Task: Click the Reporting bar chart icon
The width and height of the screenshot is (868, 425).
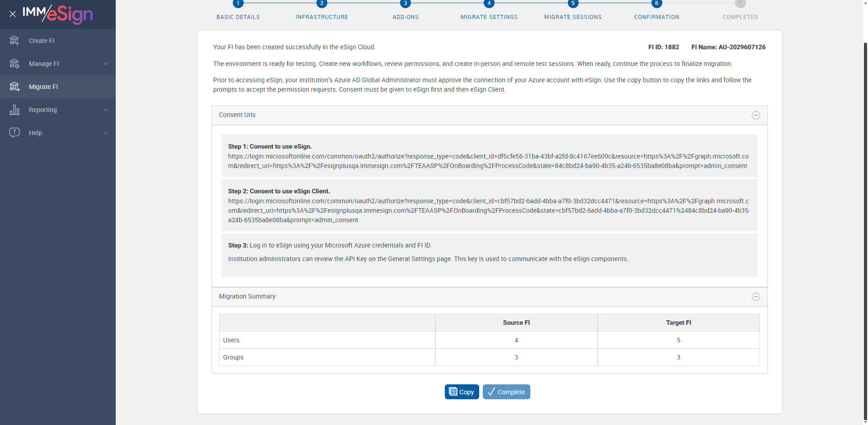Action: 14,110
